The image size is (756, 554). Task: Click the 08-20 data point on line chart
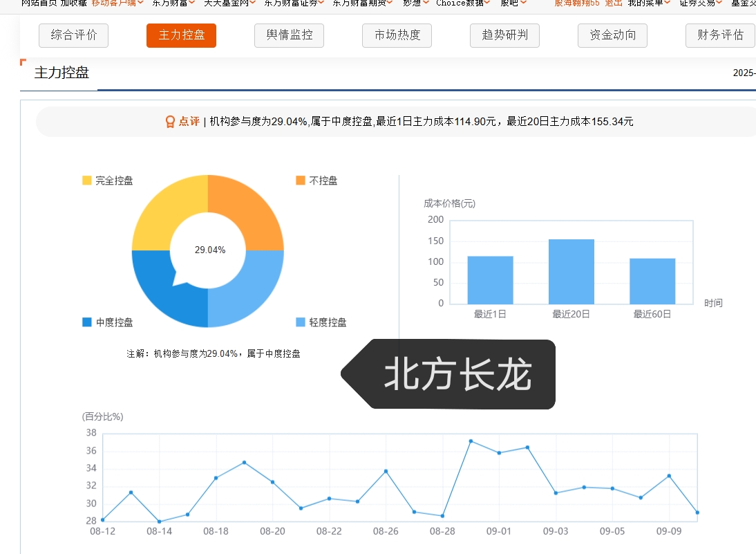[272, 482]
